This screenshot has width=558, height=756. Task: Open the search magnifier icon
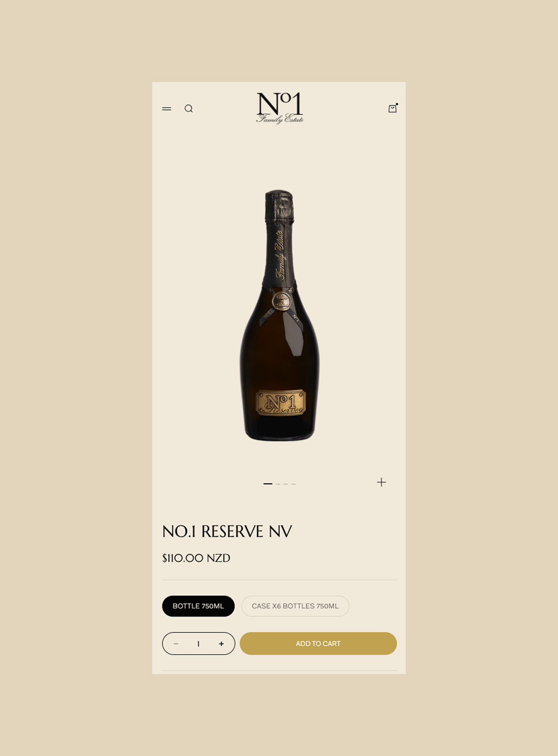coord(189,109)
